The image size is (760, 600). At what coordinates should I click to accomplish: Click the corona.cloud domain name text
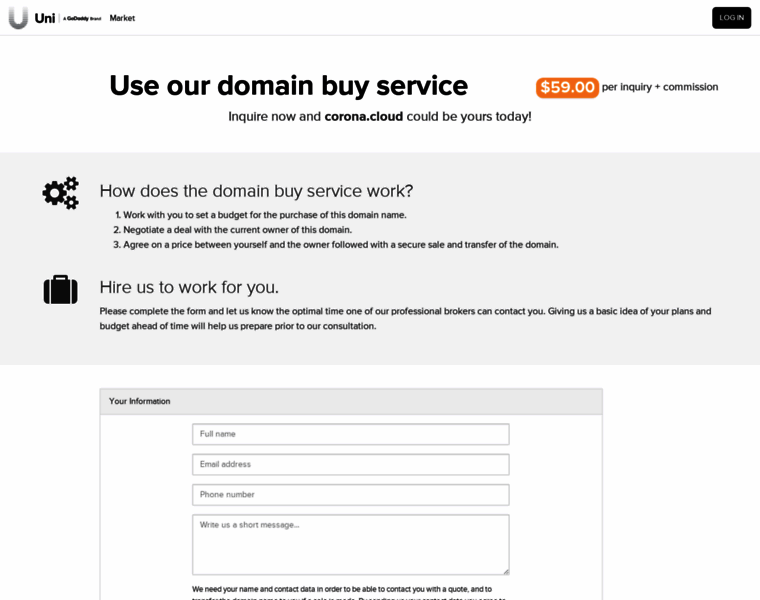pos(364,117)
